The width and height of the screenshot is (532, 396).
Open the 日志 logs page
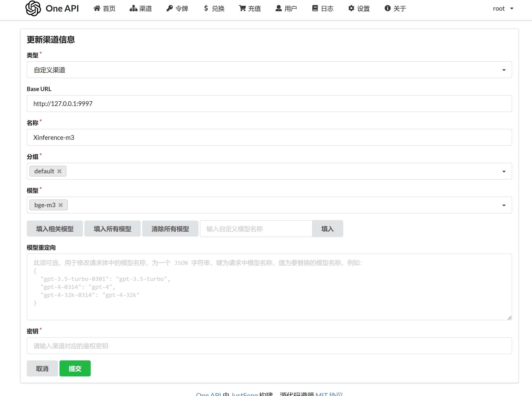coord(322,9)
